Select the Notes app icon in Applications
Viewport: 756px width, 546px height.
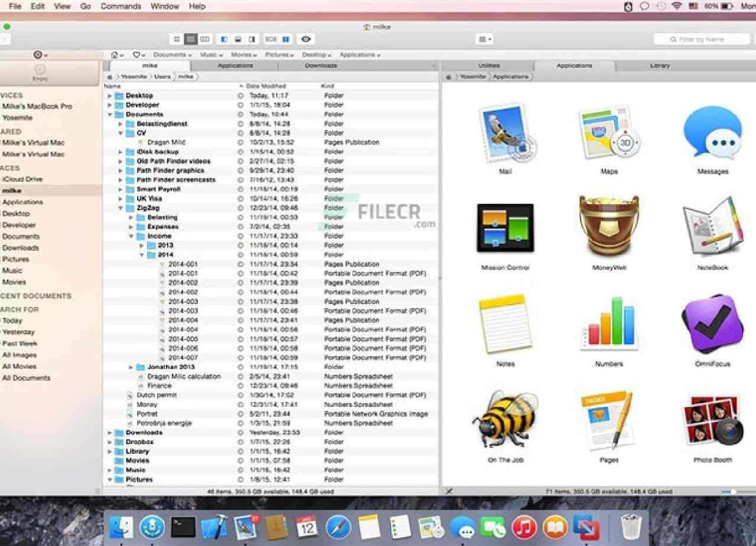click(506, 324)
